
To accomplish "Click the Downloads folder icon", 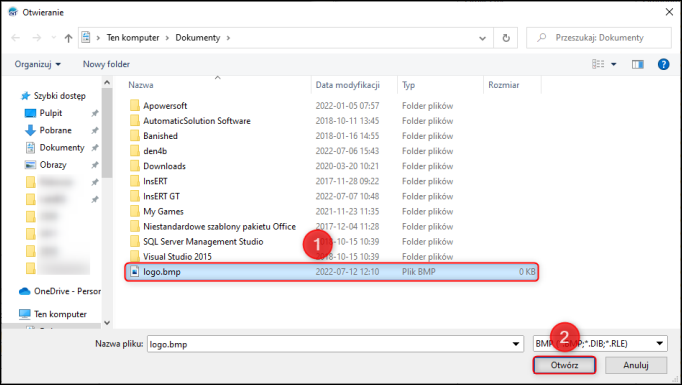I will [x=135, y=166].
